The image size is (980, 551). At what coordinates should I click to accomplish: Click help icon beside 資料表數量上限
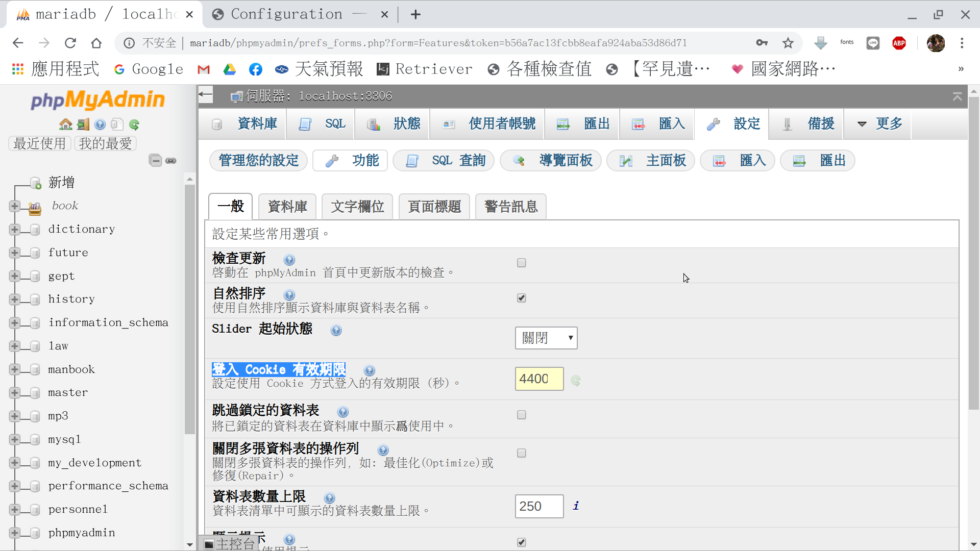[330, 498]
